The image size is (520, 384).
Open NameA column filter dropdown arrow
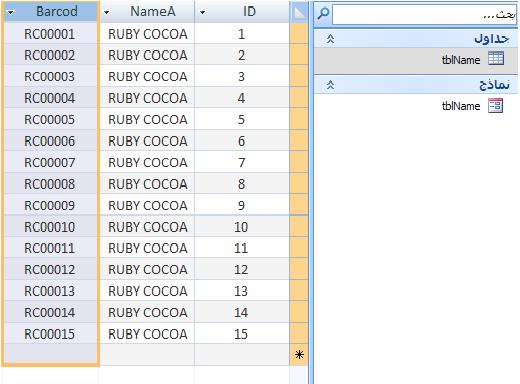tap(106, 13)
